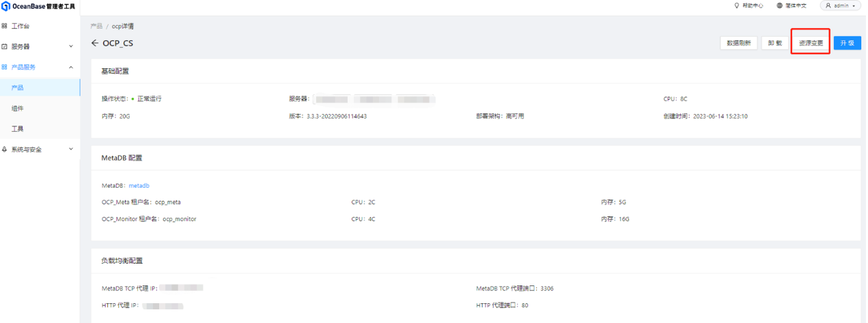This screenshot has width=868, height=323.
Task: Click MetaDB TCP 代理端口 3306 text
Action: [515, 288]
